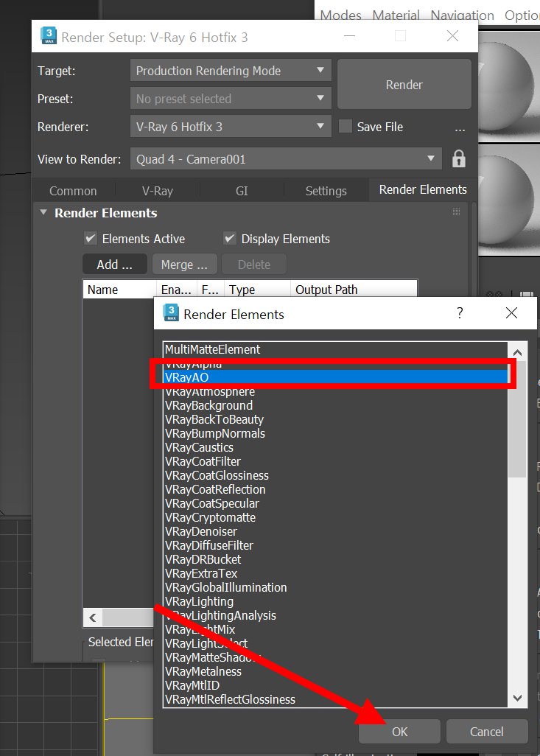Select VRayBackground in the list
540x756 pixels.
336,405
